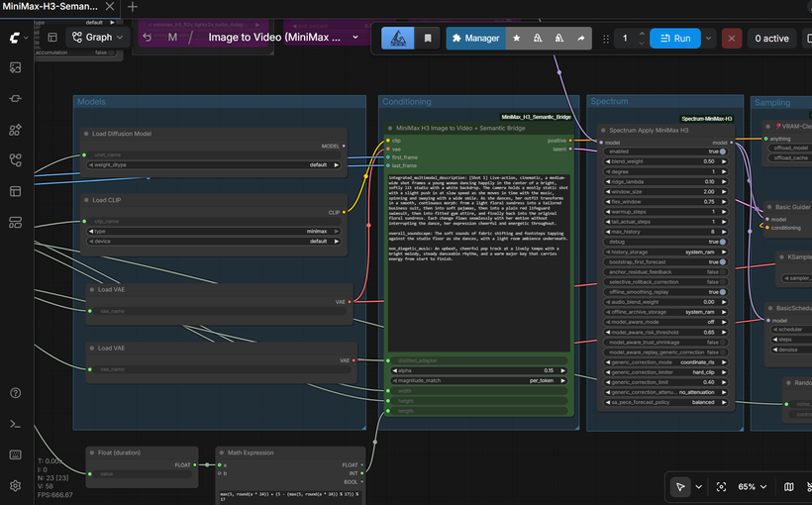The height and width of the screenshot is (505, 812).
Task: Open the magnitude_match combo
Action: click(x=478, y=380)
